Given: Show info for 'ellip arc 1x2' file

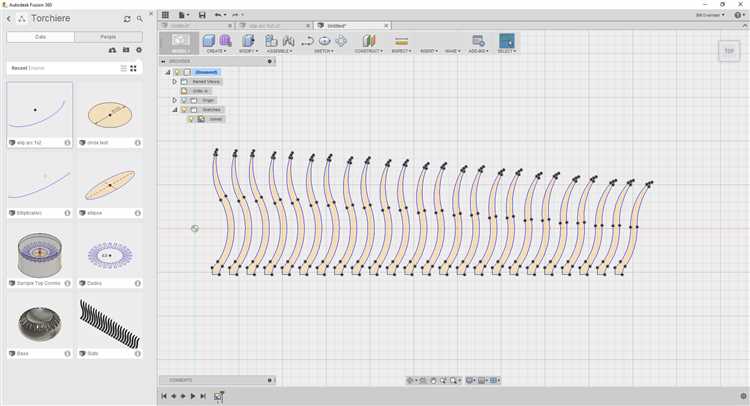Looking at the screenshot, I should tap(67, 143).
